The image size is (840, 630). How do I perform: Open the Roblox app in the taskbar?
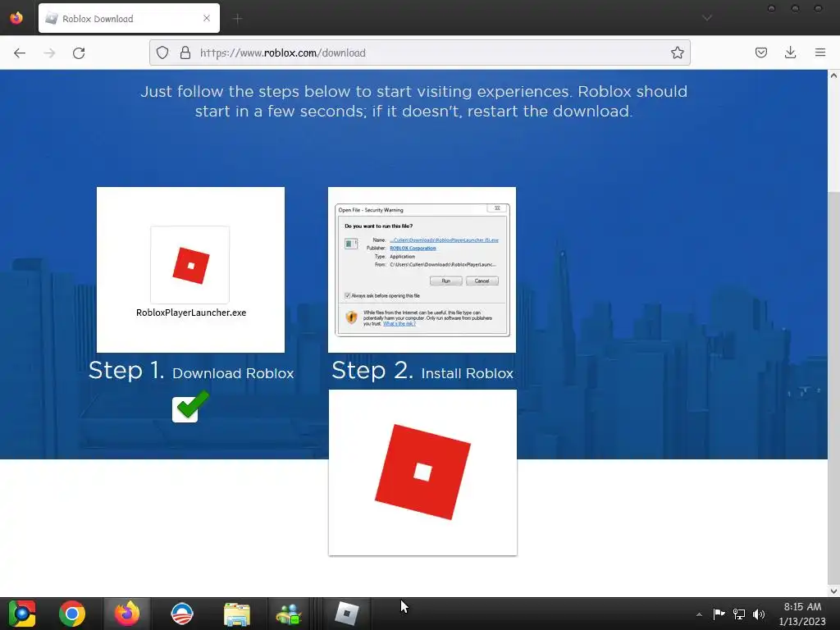pos(347,614)
